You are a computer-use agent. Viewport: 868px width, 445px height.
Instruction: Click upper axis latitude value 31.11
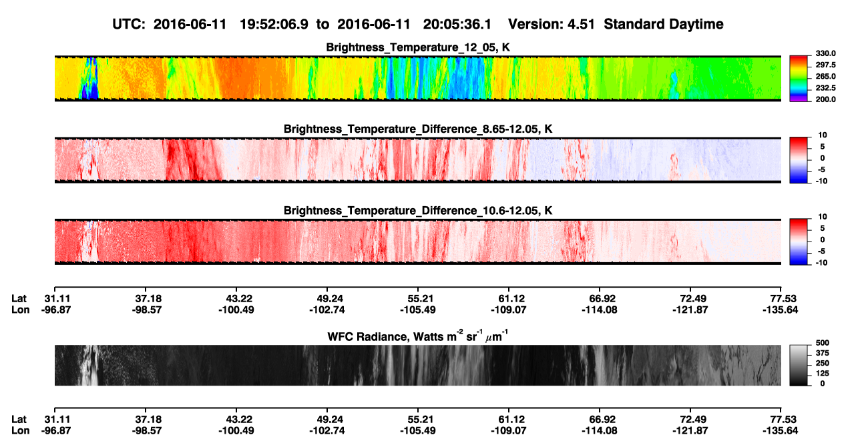tap(57, 298)
